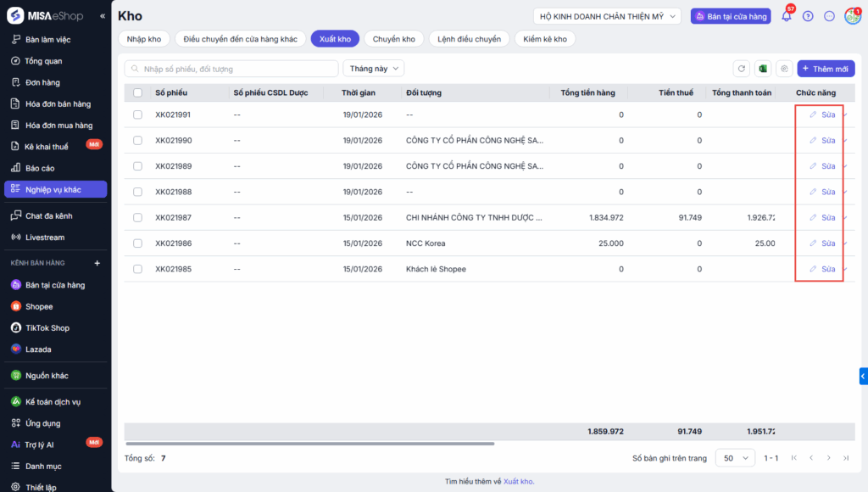868x492 pixels.
Task: Open TikTok Shop channel in the sidebar
Action: (47, 327)
